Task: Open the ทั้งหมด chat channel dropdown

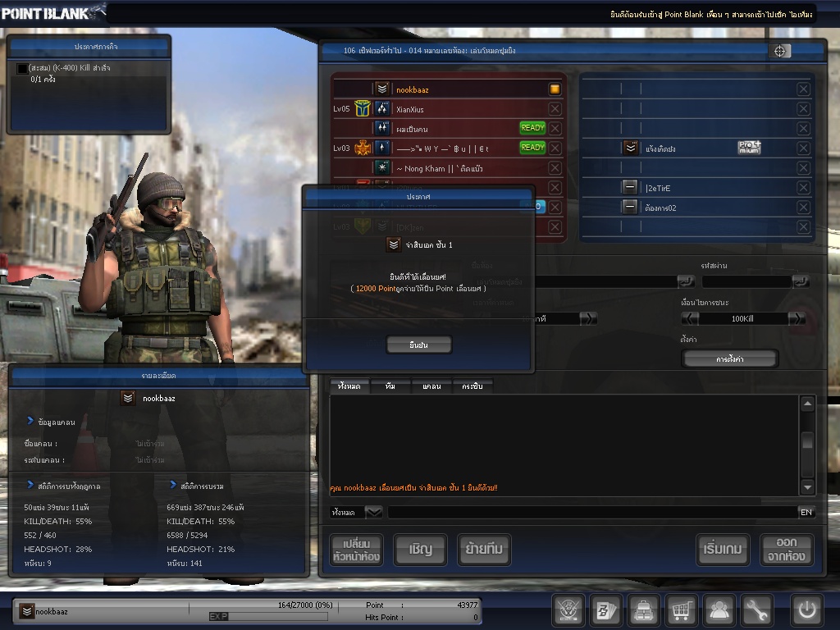Action: 373,512
